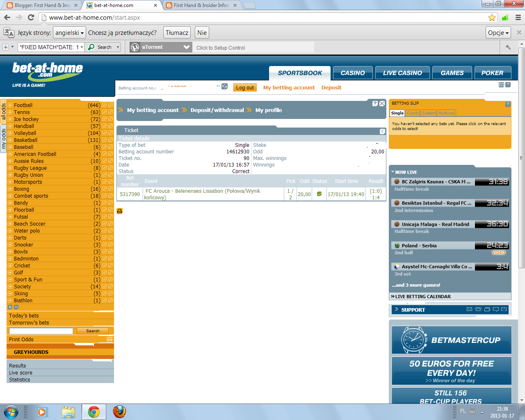Tick the checked box in the Ice hockey row
This screenshot has width=525, height=420.
[105, 119]
